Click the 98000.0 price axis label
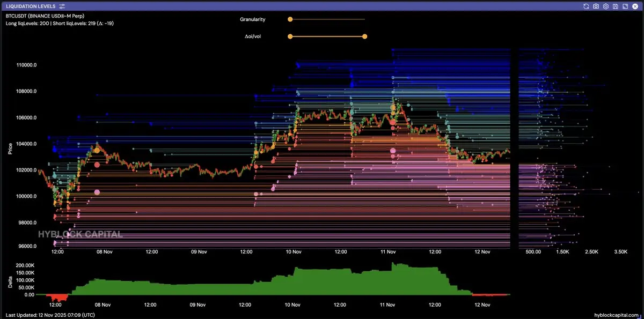Screen dimensions: 644x319 [x=27, y=222]
